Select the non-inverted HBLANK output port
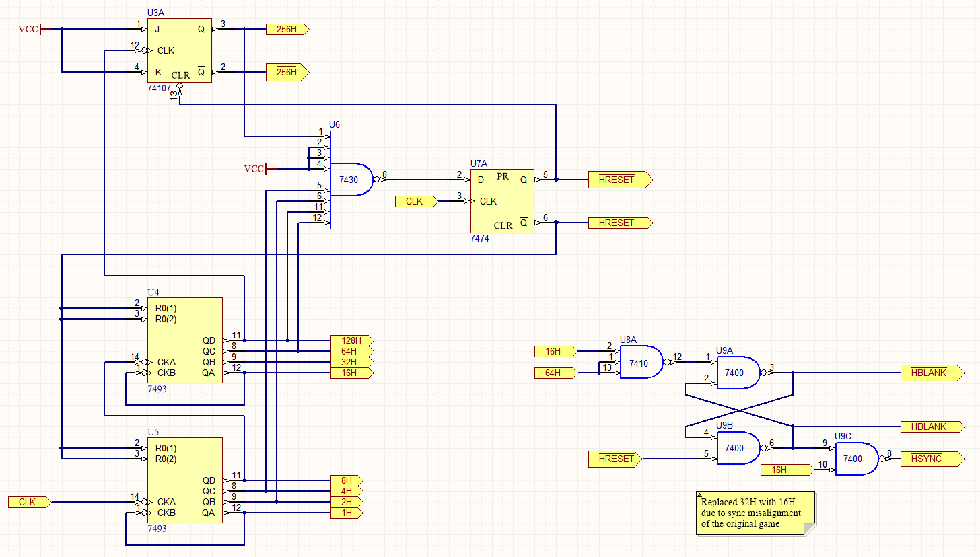The width and height of the screenshot is (980, 557). pos(932,426)
